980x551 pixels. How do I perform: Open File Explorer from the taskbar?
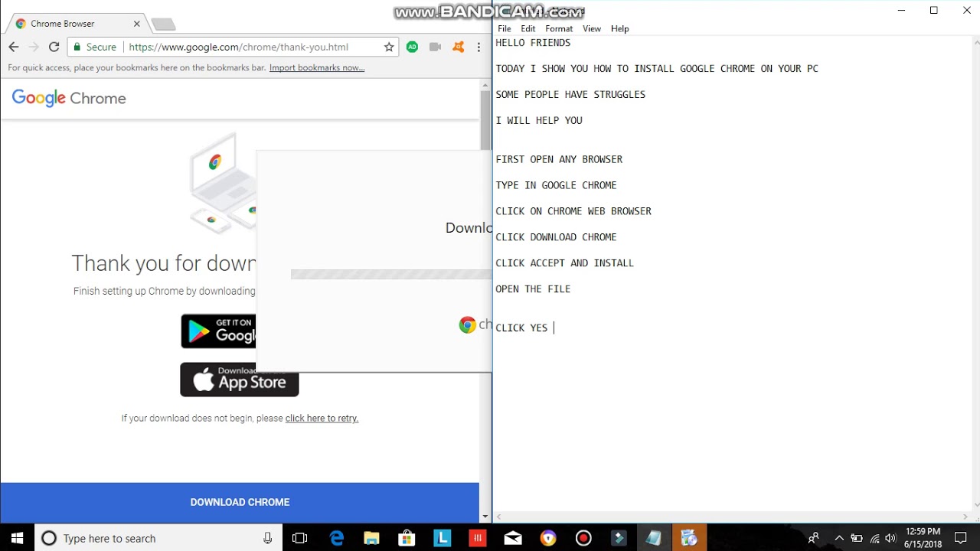point(371,538)
